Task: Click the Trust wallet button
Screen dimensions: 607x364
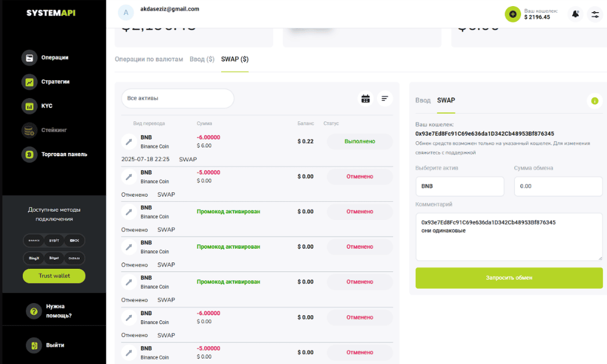Action: [54, 276]
